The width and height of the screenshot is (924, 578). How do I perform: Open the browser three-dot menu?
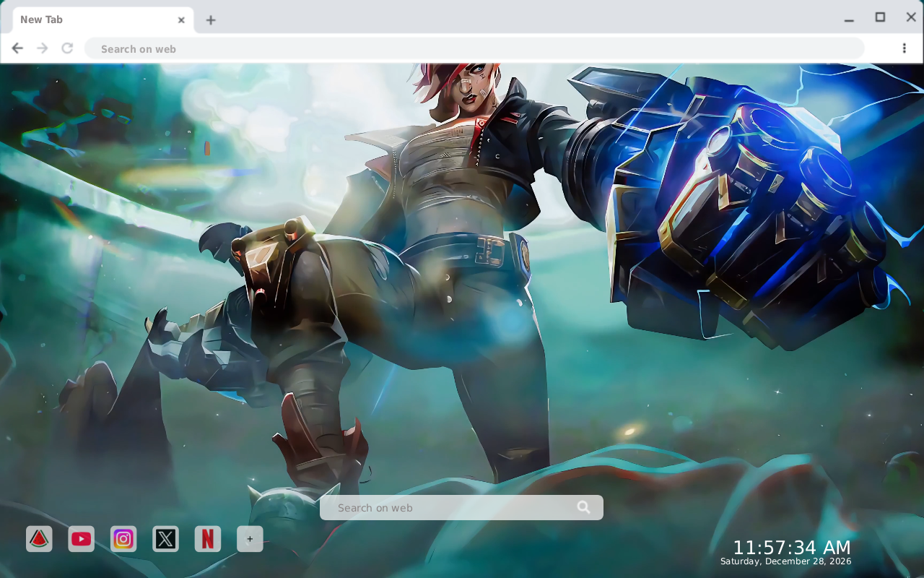point(904,48)
